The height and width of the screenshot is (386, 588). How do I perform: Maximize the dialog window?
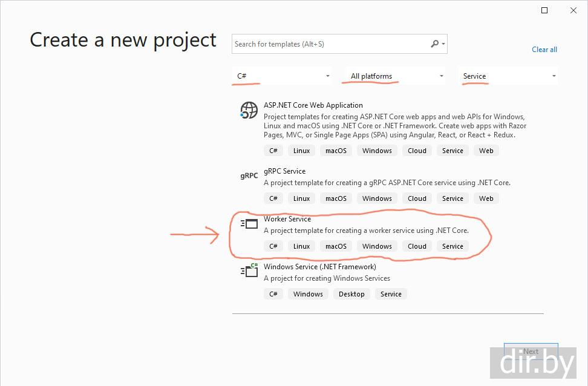coord(544,10)
